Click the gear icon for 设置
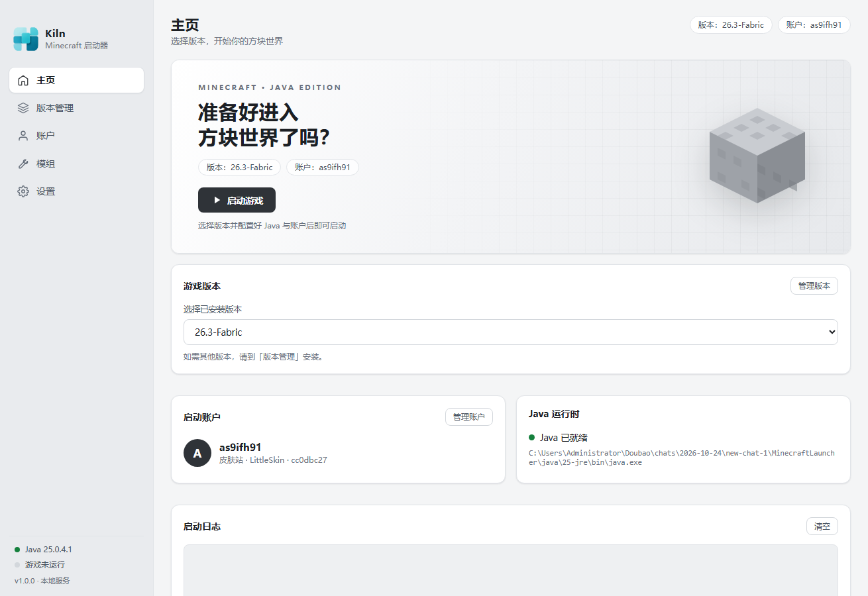This screenshot has height=596, width=868. click(23, 191)
